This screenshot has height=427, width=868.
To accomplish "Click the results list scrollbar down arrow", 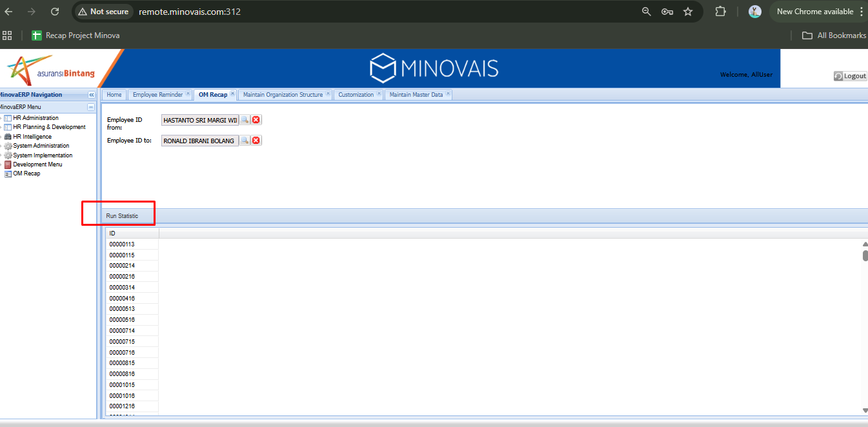I will (865, 410).
